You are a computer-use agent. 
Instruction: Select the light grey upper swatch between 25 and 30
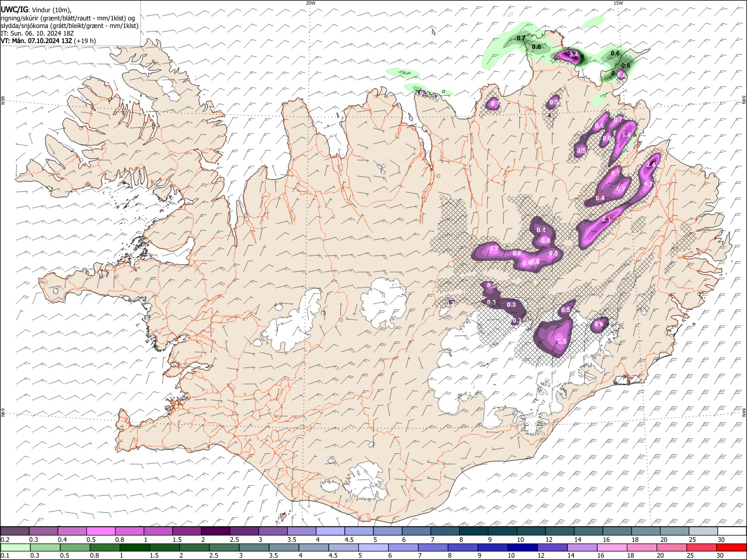703,531
